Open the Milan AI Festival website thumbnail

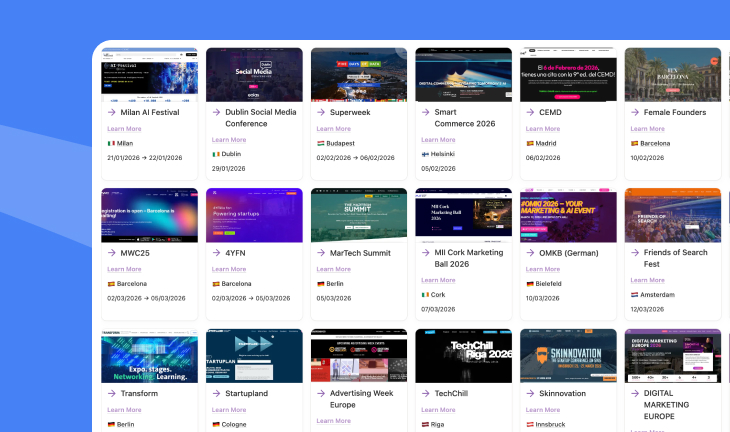pos(149,74)
